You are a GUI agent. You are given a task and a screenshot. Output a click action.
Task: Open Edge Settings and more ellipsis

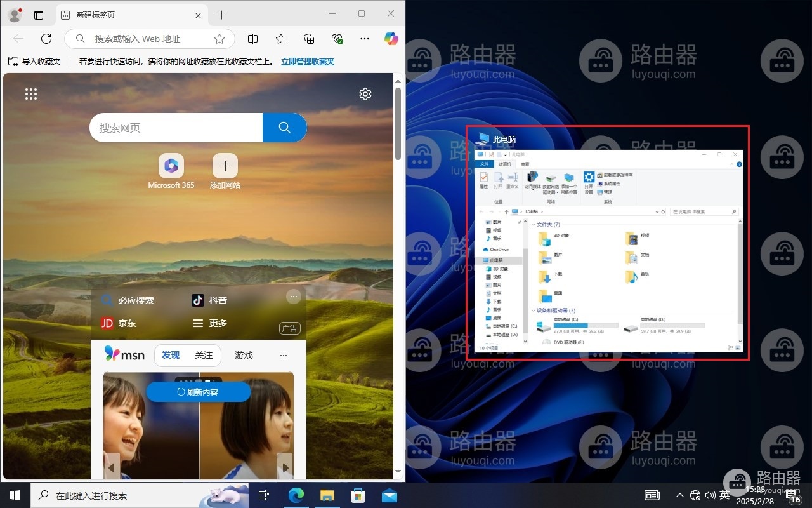pos(365,39)
